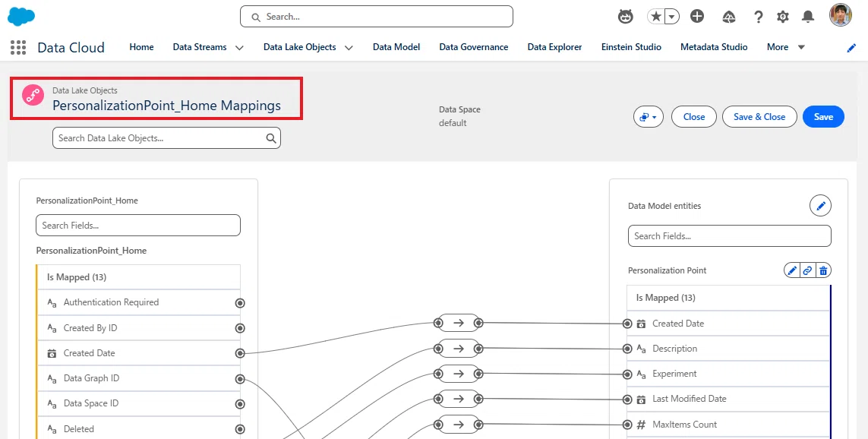The width and height of the screenshot is (868, 439).
Task: Open the help question mark icon
Action: point(759,17)
